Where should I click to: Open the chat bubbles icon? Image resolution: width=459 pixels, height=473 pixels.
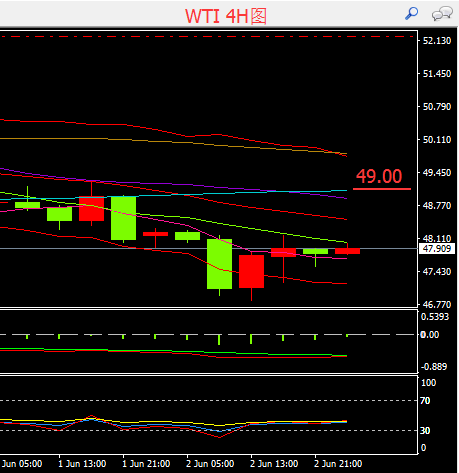[442, 14]
